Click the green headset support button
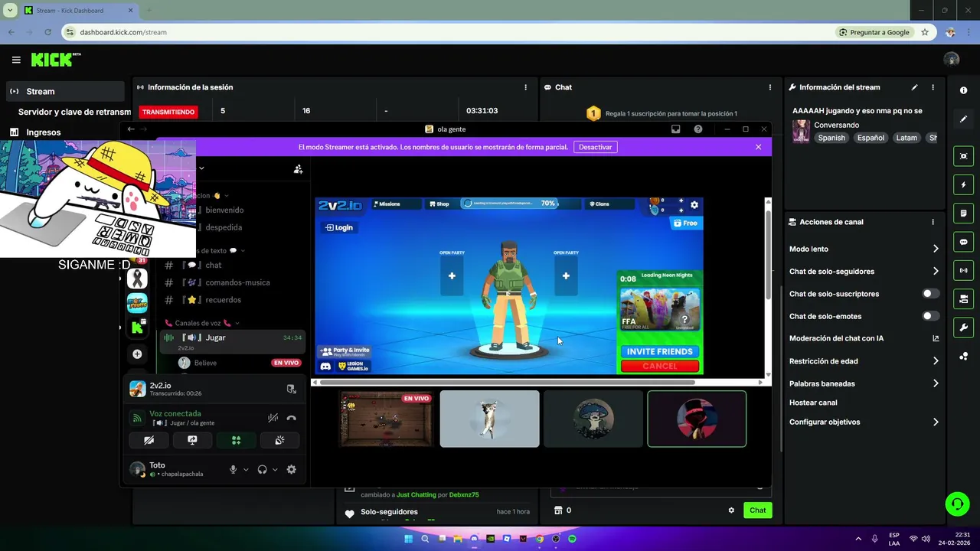The width and height of the screenshot is (980, 551). pos(957,504)
